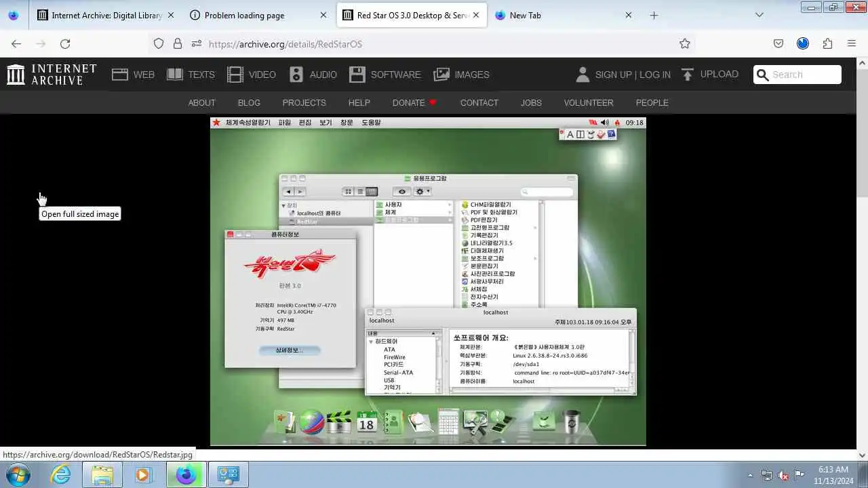Open the BLOG link
Viewport: 868px width, 488px height.
(249, 103)
